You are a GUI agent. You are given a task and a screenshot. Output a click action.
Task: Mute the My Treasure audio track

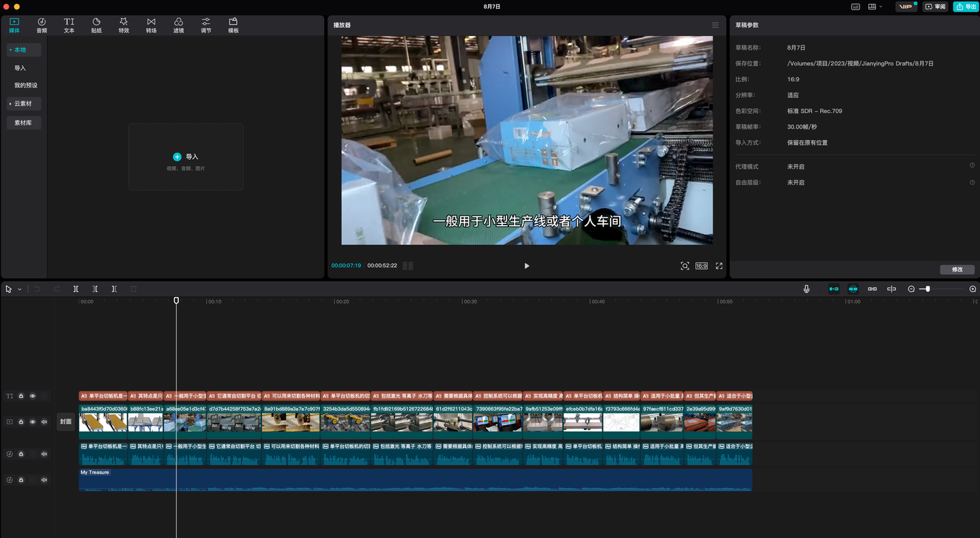pos(44,480)
